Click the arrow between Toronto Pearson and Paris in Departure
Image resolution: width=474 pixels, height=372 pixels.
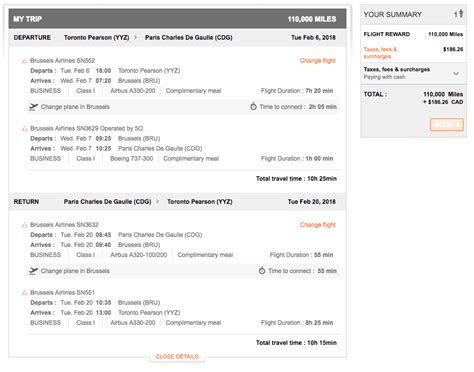click(136, 37)
